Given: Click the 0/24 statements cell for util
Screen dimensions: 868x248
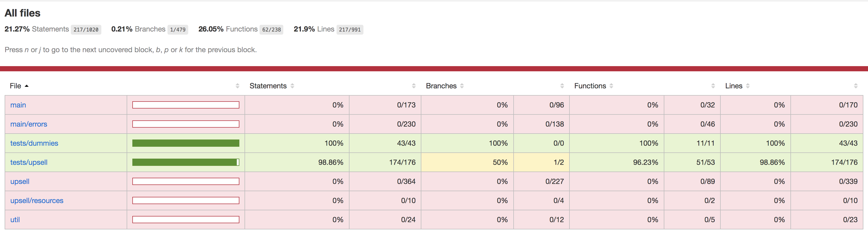Looking at the screenshot, I should [x=385, y=220].
